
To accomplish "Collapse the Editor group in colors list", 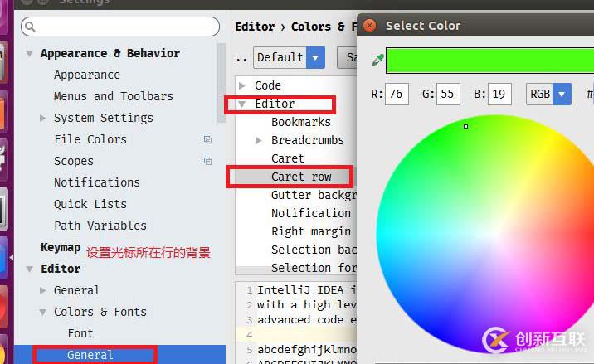I will click(242, 104).
